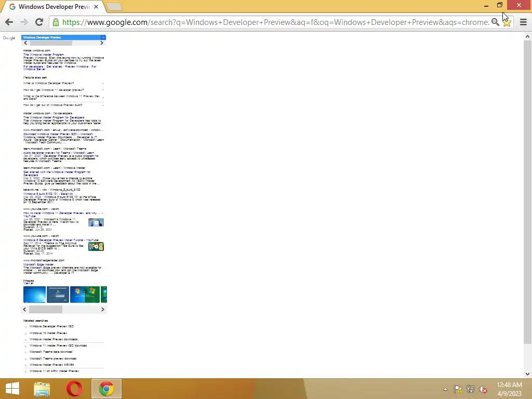Click View all under Images

pos(28,283)
